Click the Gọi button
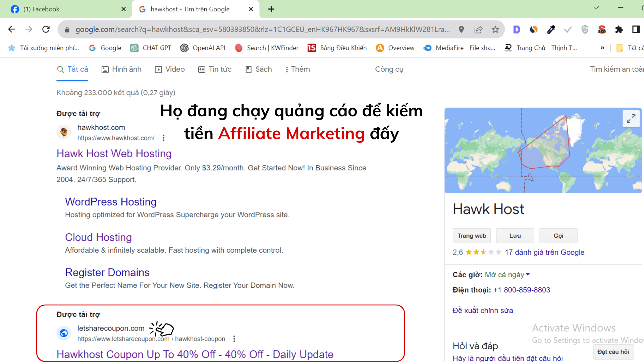The image size is (644, 362). [x=558, y=236]
